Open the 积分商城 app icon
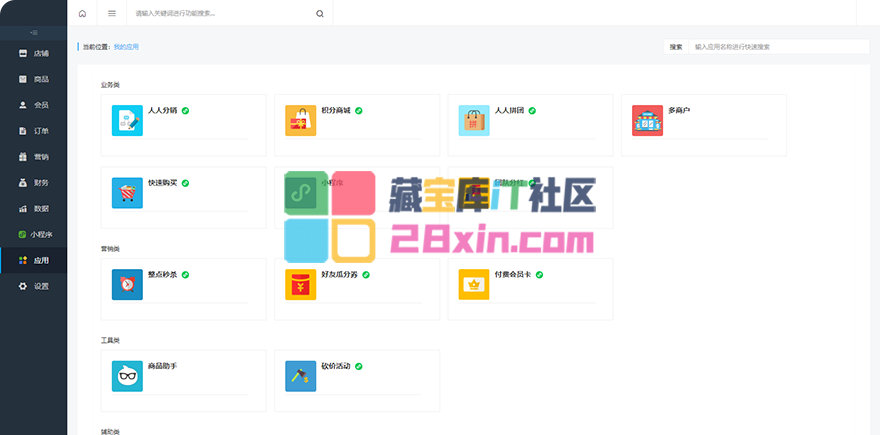 301,121
